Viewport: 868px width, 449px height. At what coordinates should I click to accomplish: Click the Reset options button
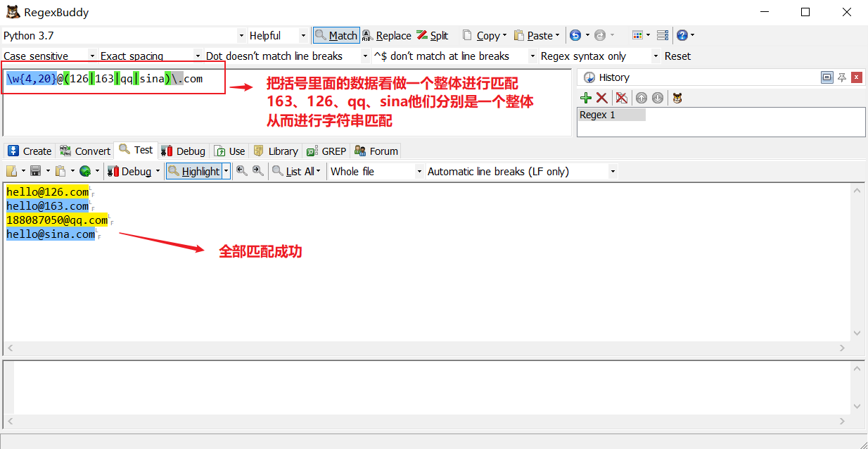point(677,56)
